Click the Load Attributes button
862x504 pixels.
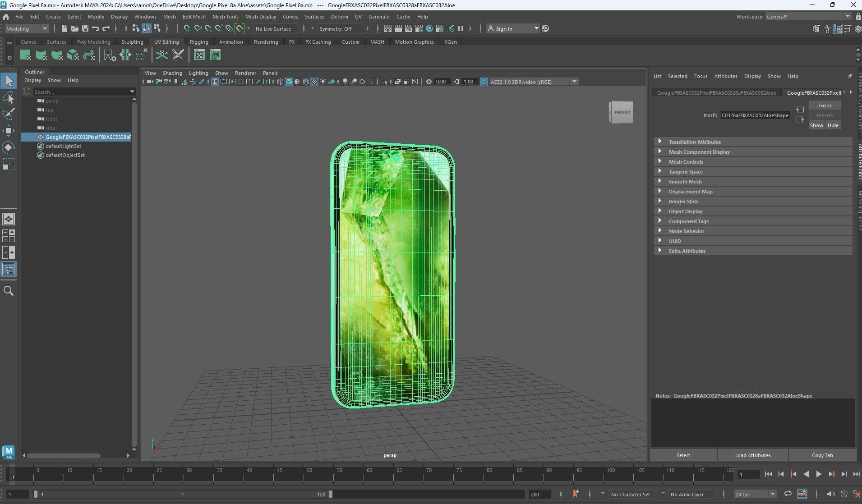pos(753,455)
